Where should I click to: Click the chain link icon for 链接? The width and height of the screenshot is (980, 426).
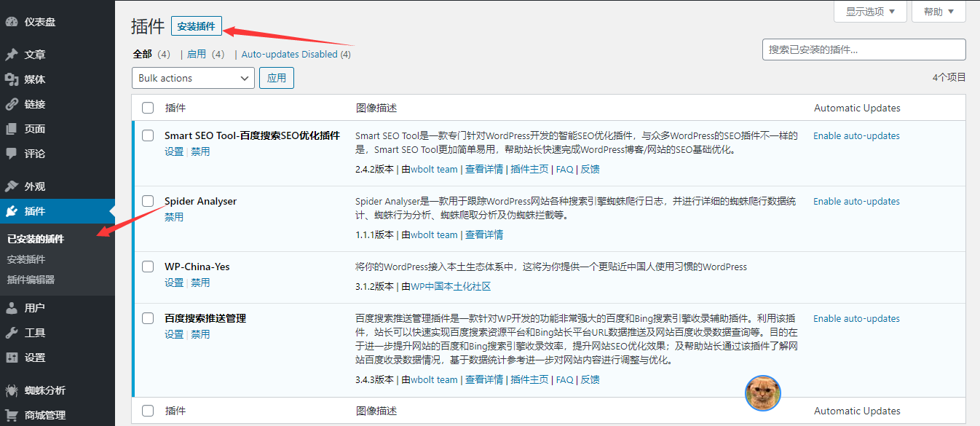[x=12, y=104]
